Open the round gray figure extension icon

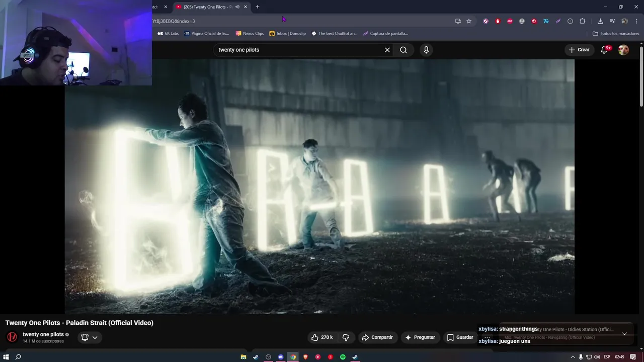click(522, 21)
